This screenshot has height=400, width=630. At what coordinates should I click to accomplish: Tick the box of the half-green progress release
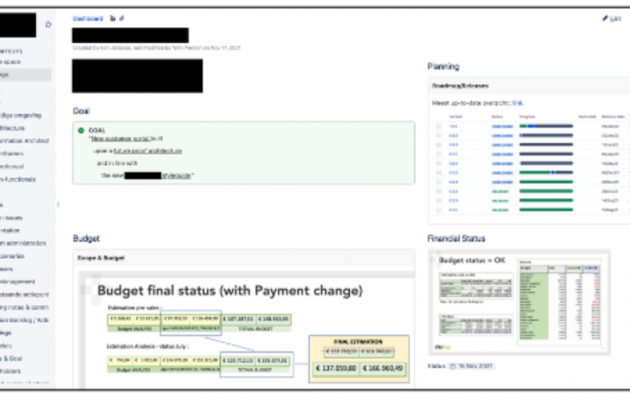(439, 173)
